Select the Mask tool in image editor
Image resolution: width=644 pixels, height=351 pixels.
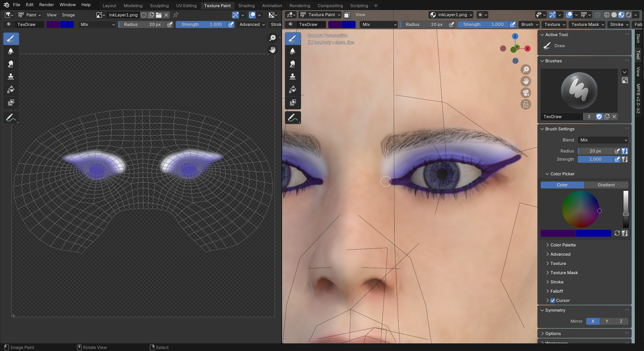(11, 102)
